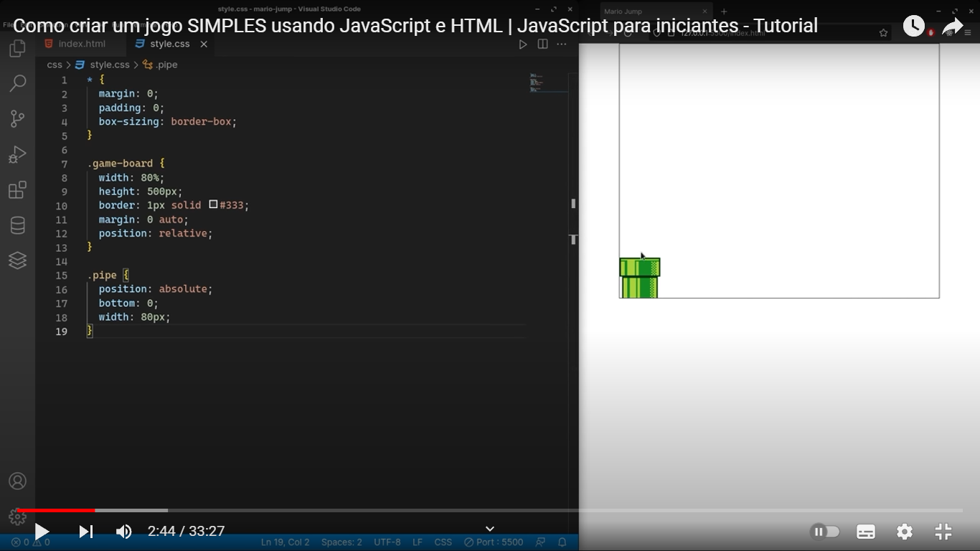Screen dimensions: 980x551
Task: Click the 'bottom: 0;' declaration
Action: click(128, 303)
